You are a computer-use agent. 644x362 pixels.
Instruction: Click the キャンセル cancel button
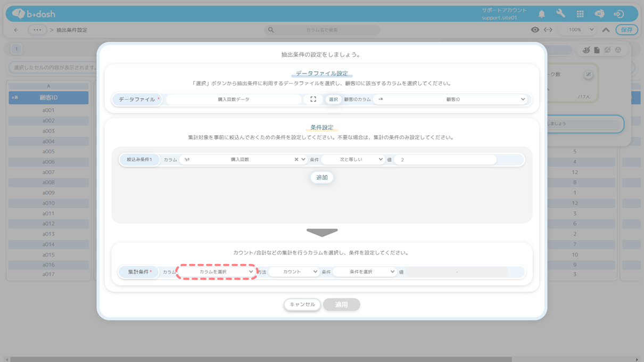click(302, 305)
